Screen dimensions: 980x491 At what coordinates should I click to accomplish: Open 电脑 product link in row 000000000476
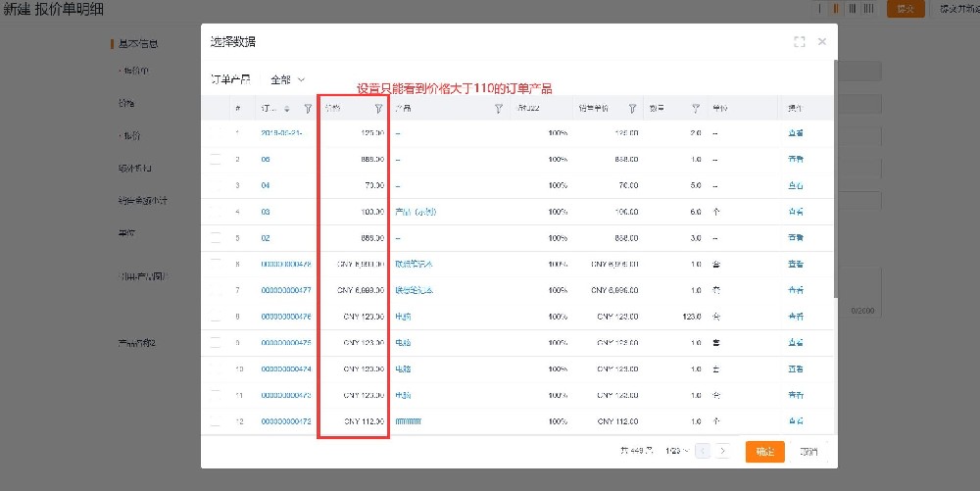point(403,317)
